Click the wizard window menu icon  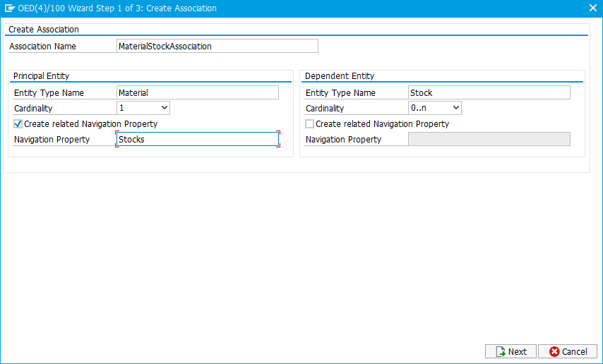point(9,8)
